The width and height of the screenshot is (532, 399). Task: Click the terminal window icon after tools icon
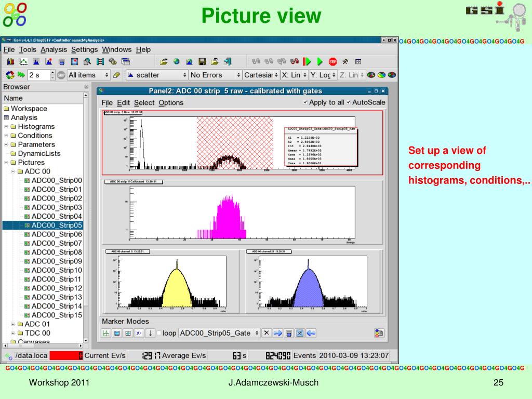pyautogui.click(x=358, y=62)
